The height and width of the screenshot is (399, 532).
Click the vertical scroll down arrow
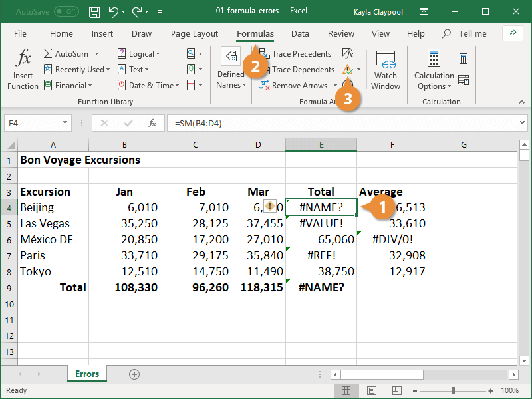coord(524,360)
